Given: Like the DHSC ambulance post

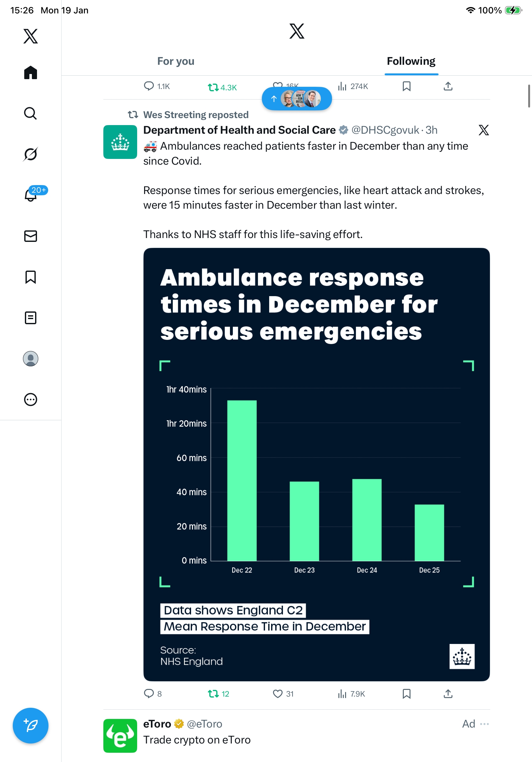Looking at the screenshot, I should point(277,694).
